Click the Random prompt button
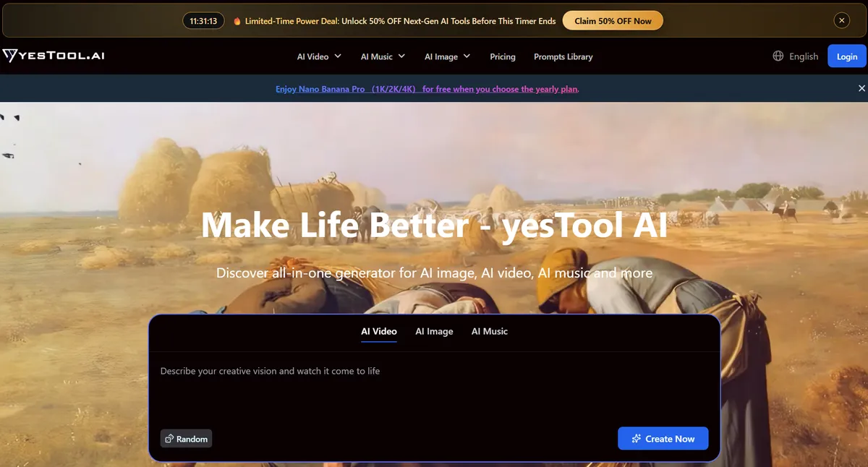 (186, 439)
